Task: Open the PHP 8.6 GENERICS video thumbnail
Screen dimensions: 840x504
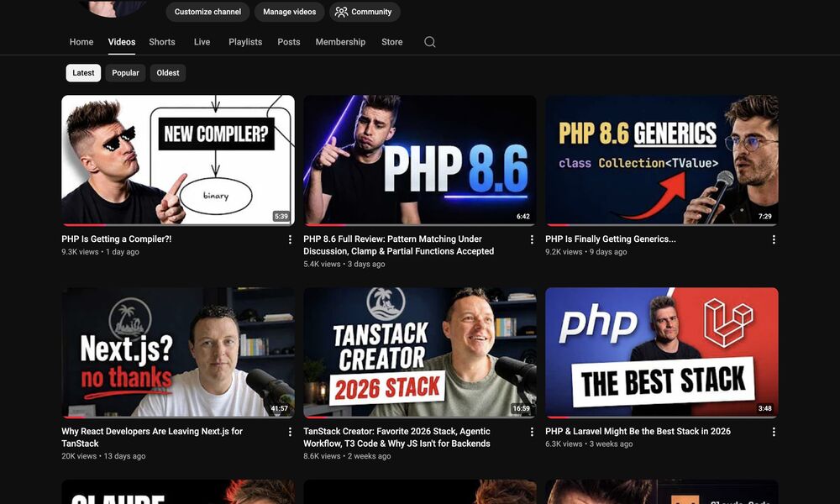Action: tap(662, 160)
